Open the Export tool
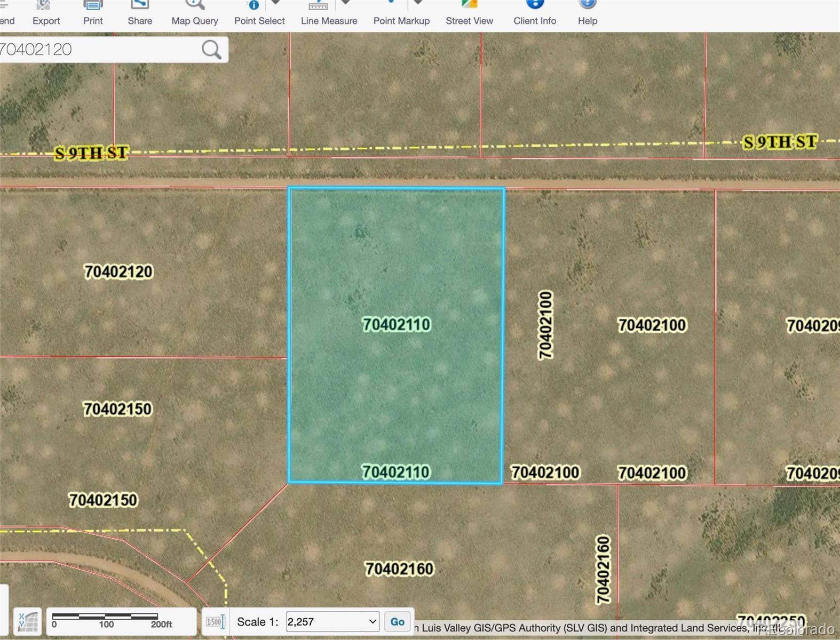This screenshot has width=840, height=640. pos(46,13)
